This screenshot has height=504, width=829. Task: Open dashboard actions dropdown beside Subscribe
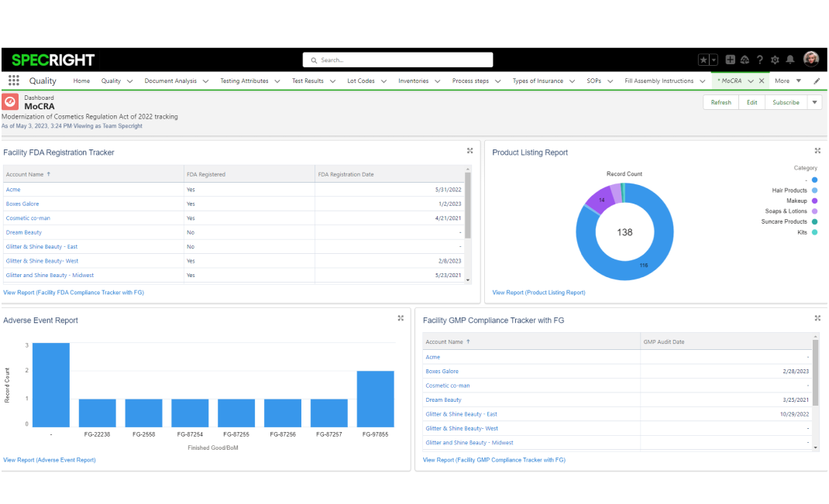pyautogui.click(x=815, y=102)
